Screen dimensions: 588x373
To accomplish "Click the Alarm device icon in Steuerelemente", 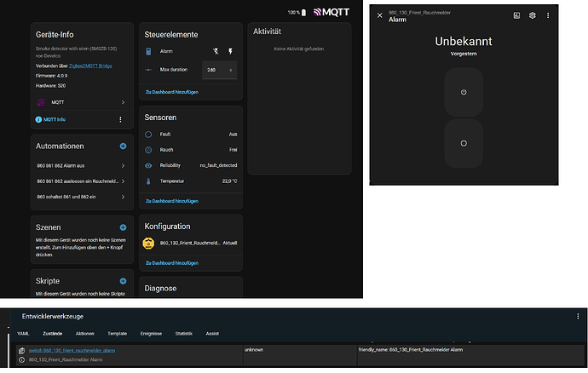I will coord(148,51).
